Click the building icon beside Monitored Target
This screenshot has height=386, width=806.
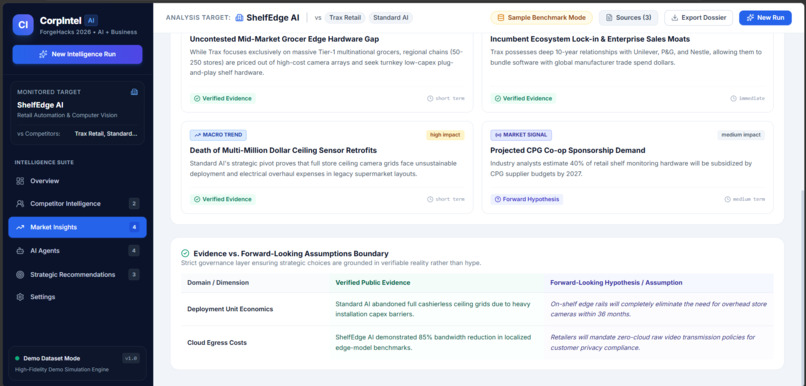tap(134, 92)
